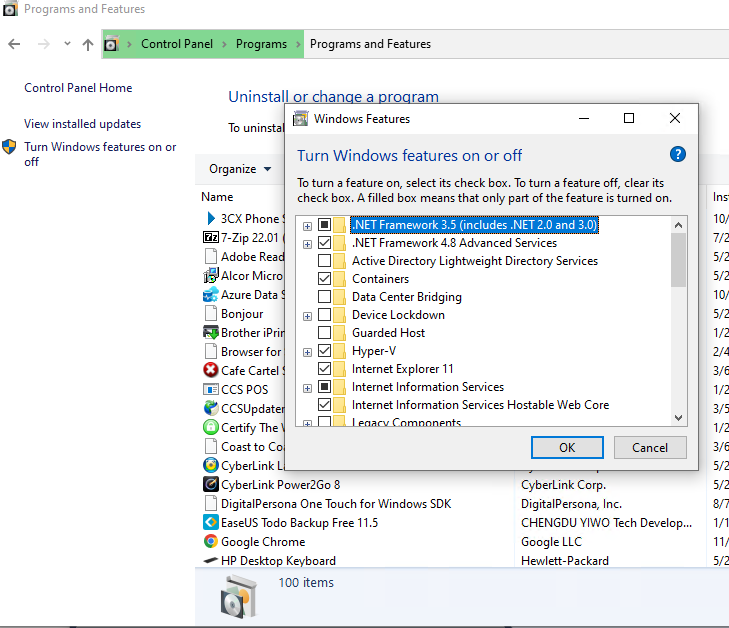
Task: Open View installed updates link
Action: 82,124
